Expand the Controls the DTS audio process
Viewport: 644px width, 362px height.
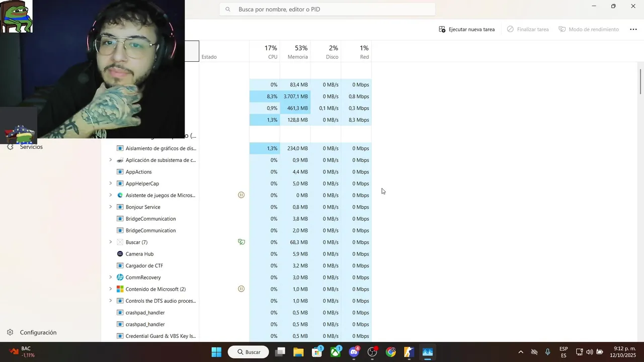click(x=110, y=301)
